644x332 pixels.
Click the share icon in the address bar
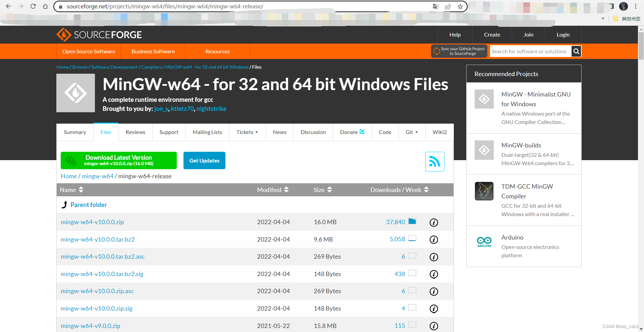pos(448,6)
